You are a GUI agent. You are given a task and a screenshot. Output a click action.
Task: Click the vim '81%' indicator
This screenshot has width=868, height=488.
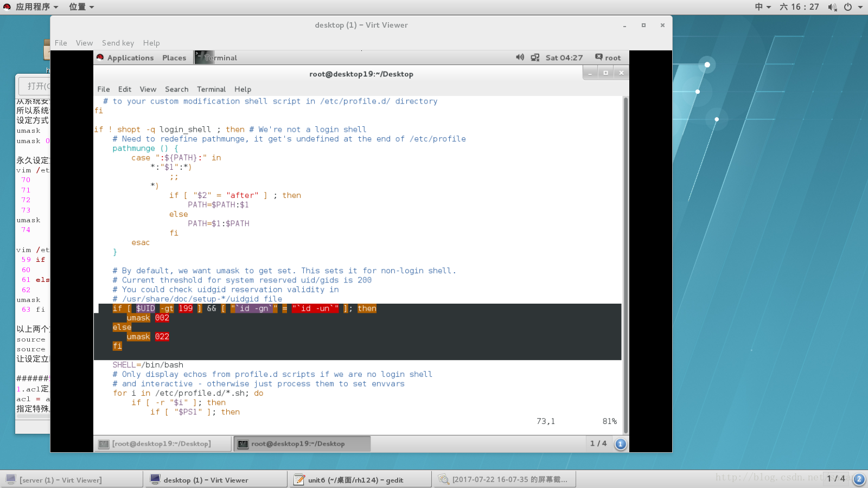(609, 421)
